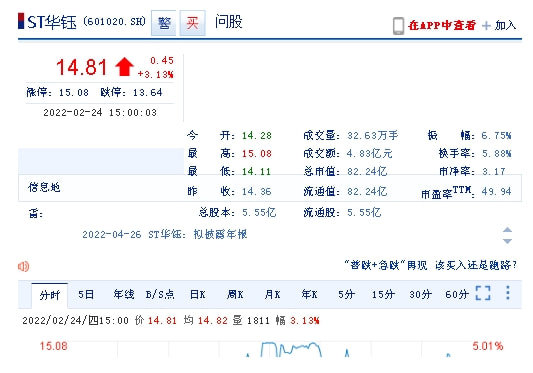Switch to the 年K tab
The width and height of the screenshot is (533, 373).
[x=309, y=294]
